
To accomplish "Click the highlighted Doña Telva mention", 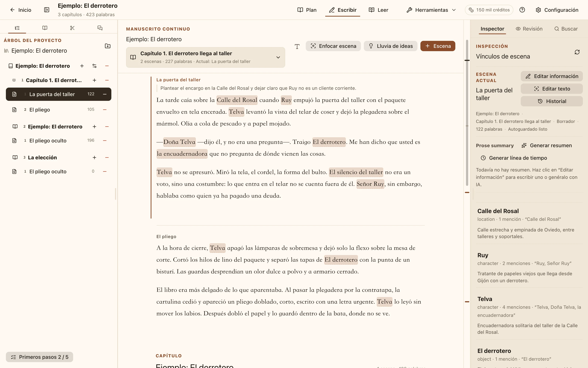I will (179, 142).
